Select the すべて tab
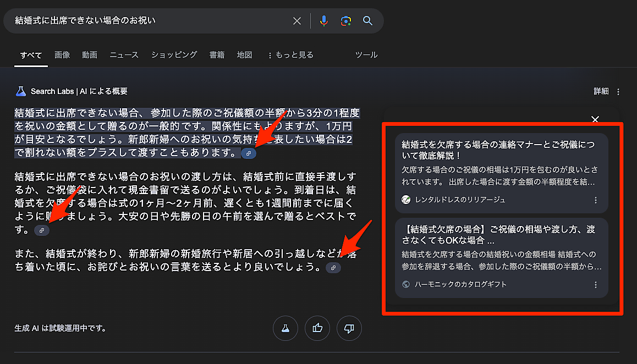The width and height of the screenshot is (637, 364). pos(31,55)
